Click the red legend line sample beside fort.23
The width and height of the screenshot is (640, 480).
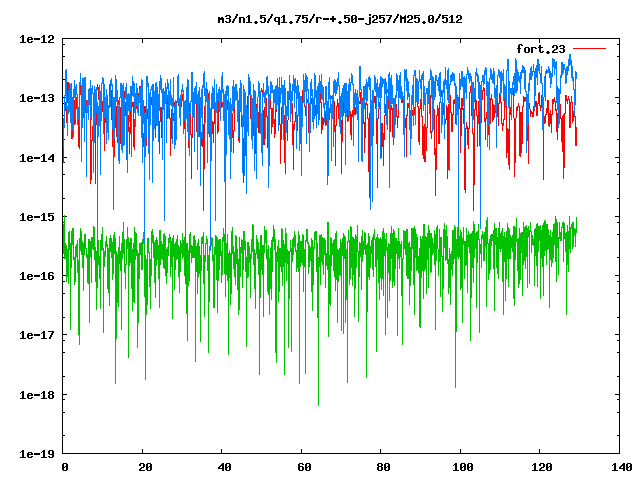(589, 49)
